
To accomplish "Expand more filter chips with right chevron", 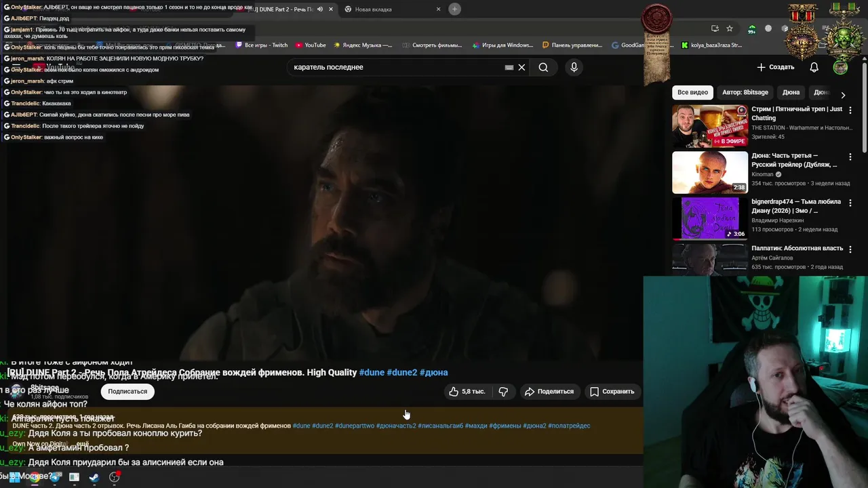I will (843, 95).
